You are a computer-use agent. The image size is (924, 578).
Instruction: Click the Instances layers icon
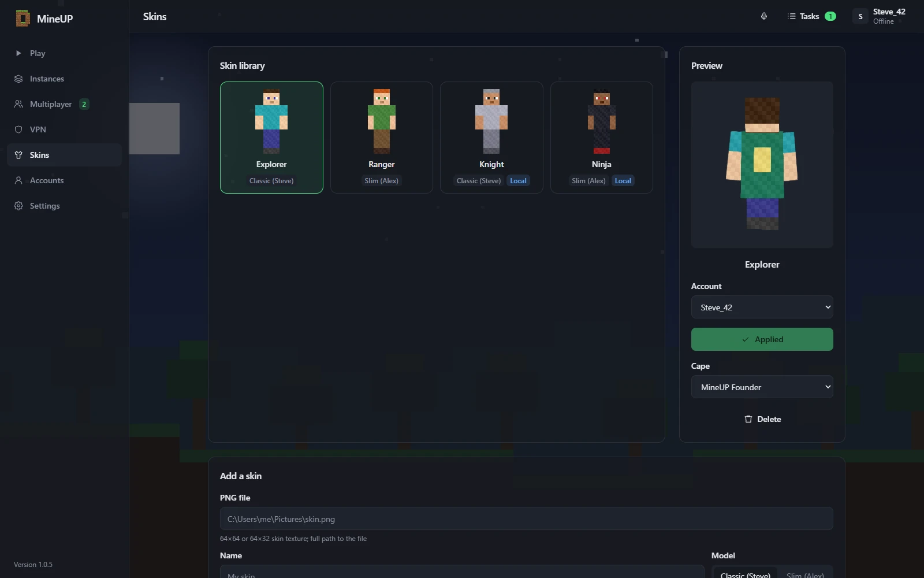click(x=18, y=79)
